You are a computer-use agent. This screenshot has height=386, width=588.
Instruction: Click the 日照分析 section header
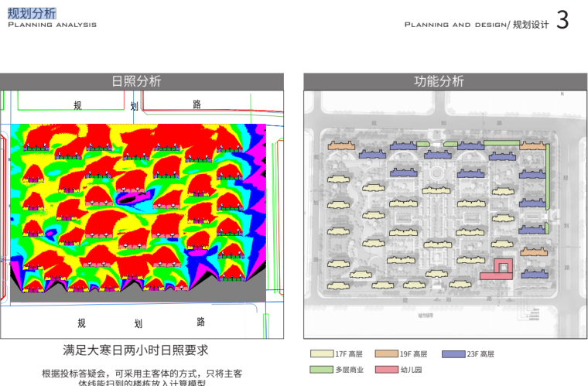coord(136,81)
